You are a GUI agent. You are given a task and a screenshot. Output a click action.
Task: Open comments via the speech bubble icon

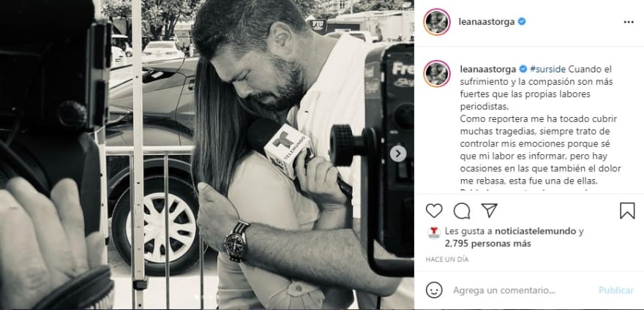(462, 211)
